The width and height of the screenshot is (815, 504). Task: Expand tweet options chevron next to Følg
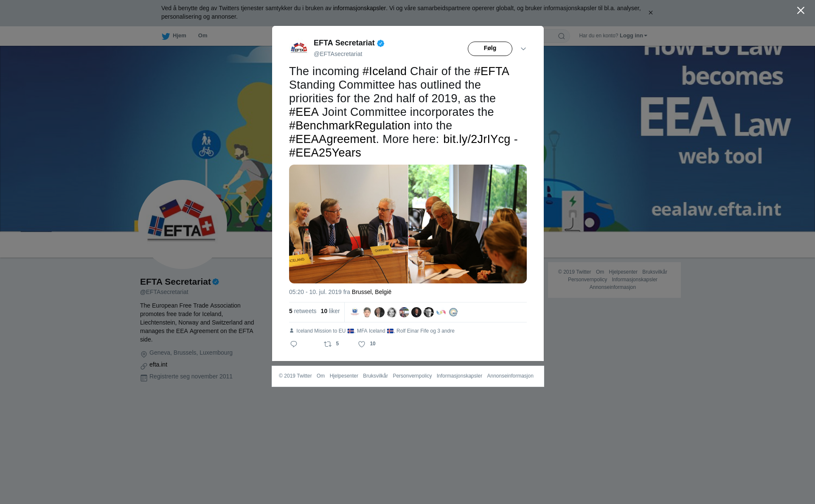point(523,49)
